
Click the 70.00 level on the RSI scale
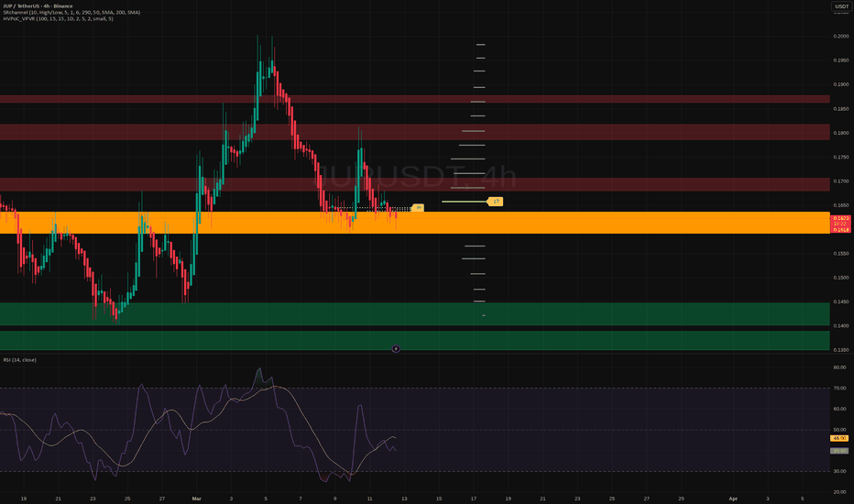click(x=840, y=389)
